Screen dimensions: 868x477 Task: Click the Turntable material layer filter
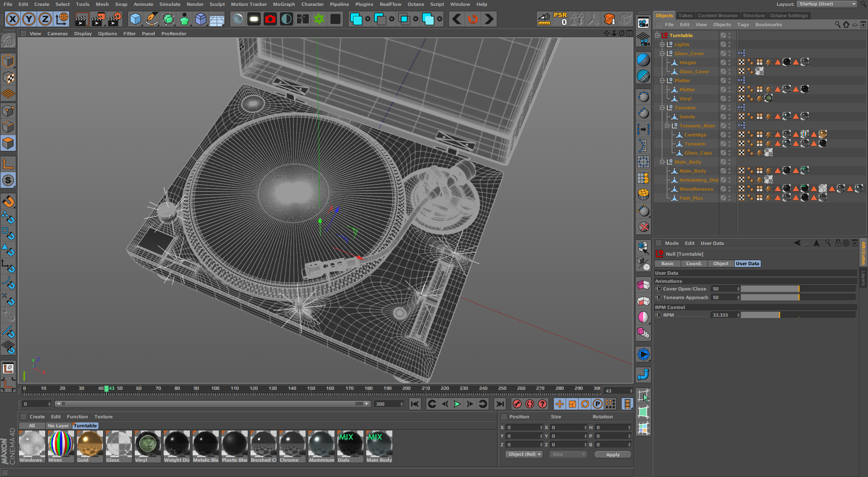click(85, 426)
